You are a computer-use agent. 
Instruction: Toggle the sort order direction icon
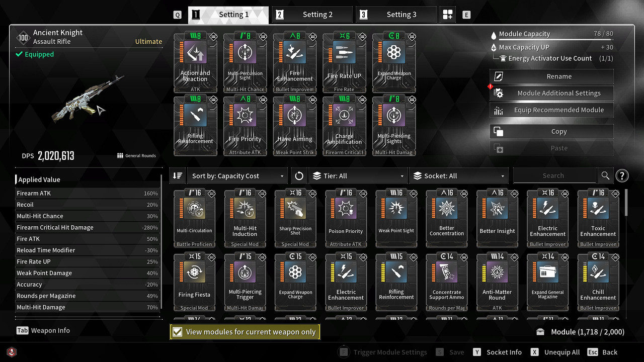tap(178, 176)
